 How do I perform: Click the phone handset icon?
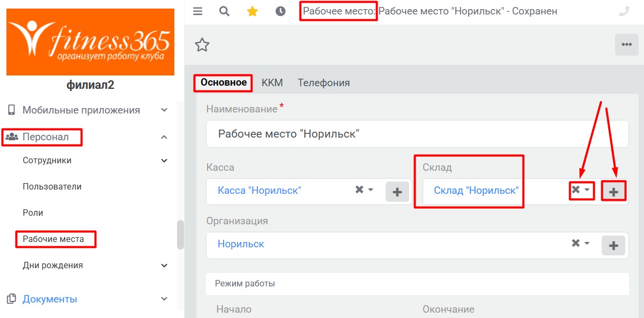624,11
